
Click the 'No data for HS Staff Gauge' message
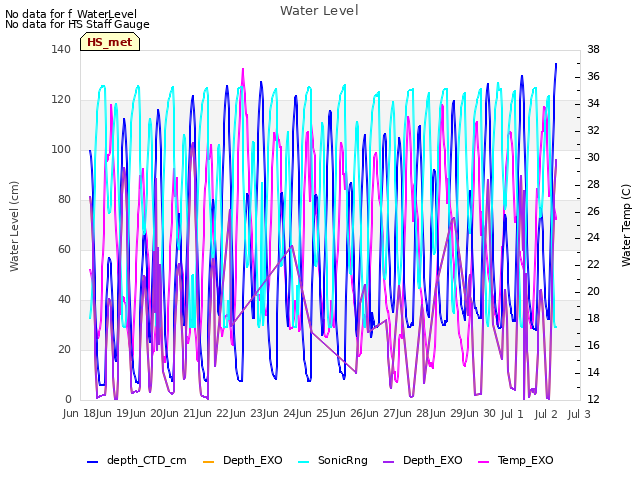[x=78, y=24]
